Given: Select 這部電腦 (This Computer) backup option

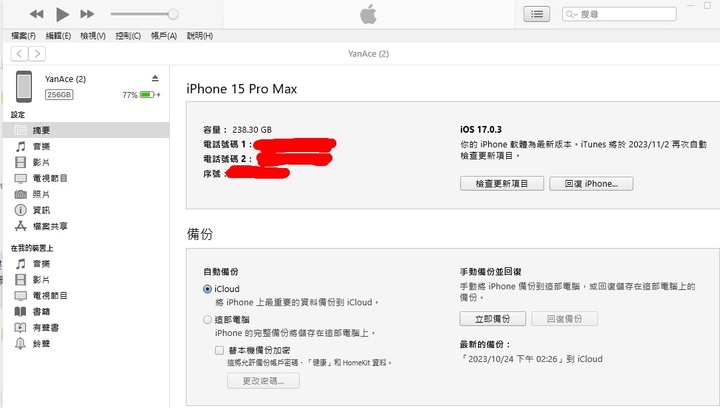Looking at the screenshot, I should point(208,319).
